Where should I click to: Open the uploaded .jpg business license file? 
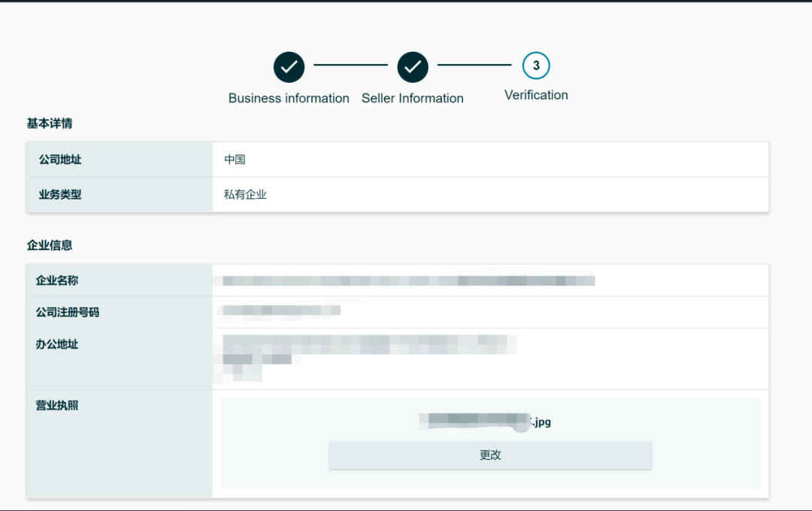point(490,421)
